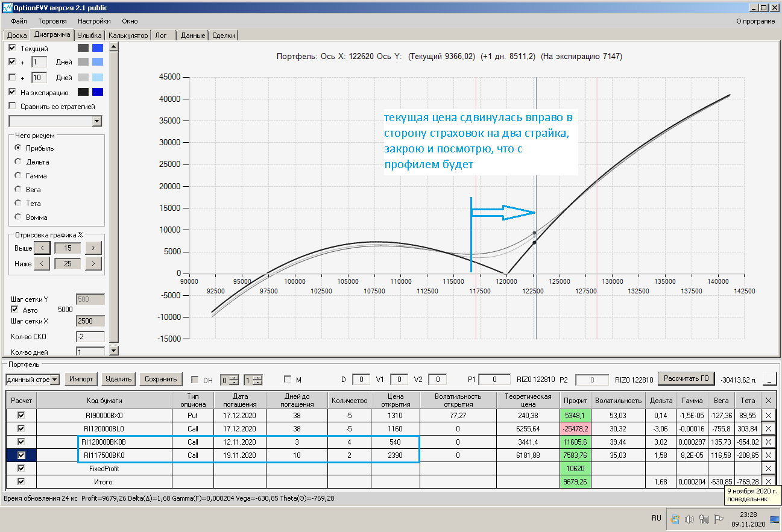Select the Дельта radio button
Image resolution: width=782 pixels, height=532 pixels.
point(18,161)
